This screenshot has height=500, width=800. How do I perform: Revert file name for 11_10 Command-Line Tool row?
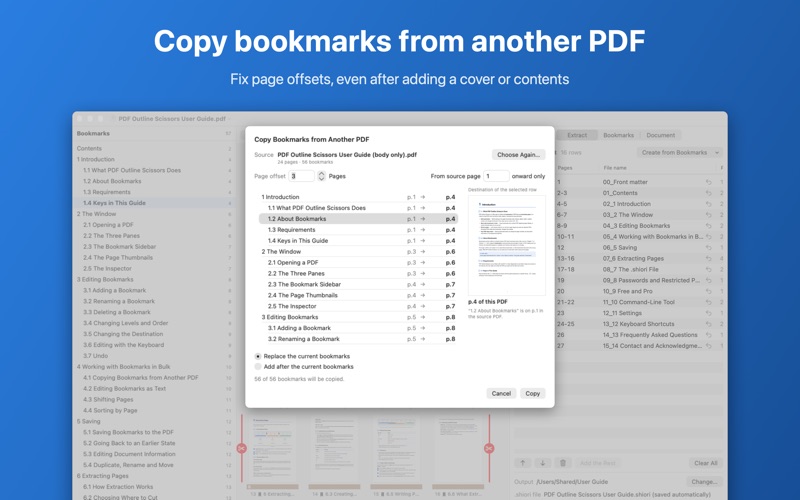[709, 302]
